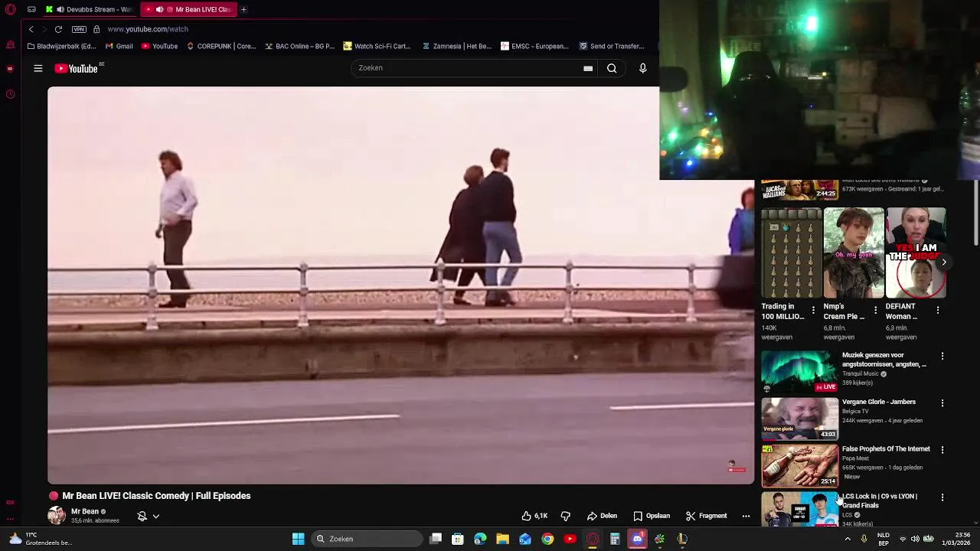
Task: Open Zamnesia bookmark
Action: tap(457, 46)
